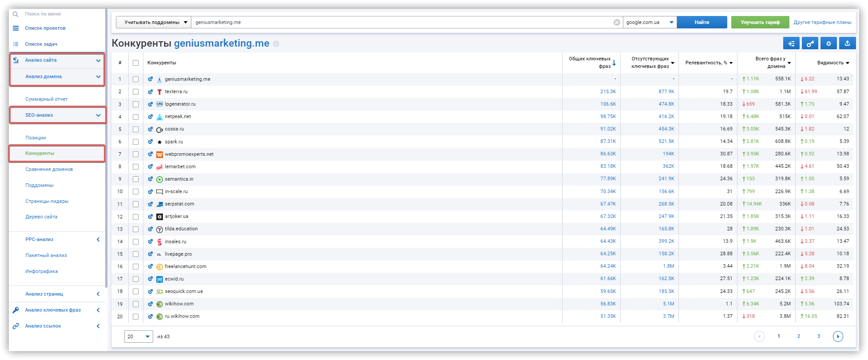The height and width of the screenshot is (360, 868).
Task: Click the Найти search button
Action: click(x=702, y=22)
